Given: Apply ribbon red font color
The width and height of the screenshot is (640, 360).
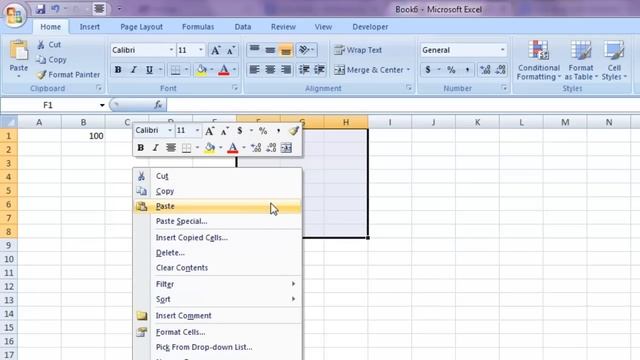Looking at the screenshot, I should click(x=224, y=70).
